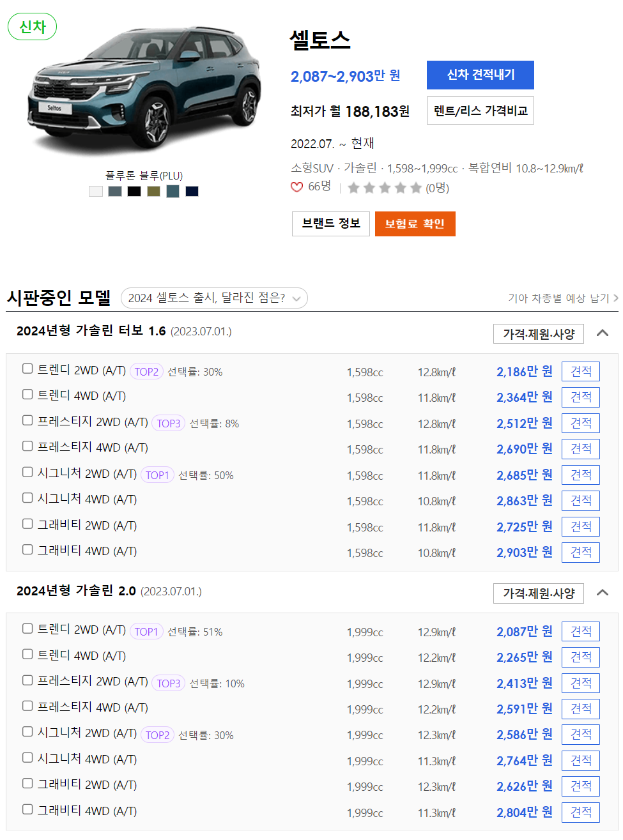Collapse the 가솔린 터보 1.6 section chevron
The image size is (623, 840).
(x=602, y=333)
